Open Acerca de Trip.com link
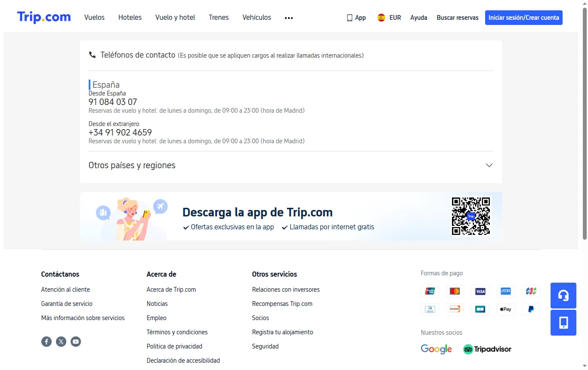This screenshot has width=588, height=370. point(171,290)
